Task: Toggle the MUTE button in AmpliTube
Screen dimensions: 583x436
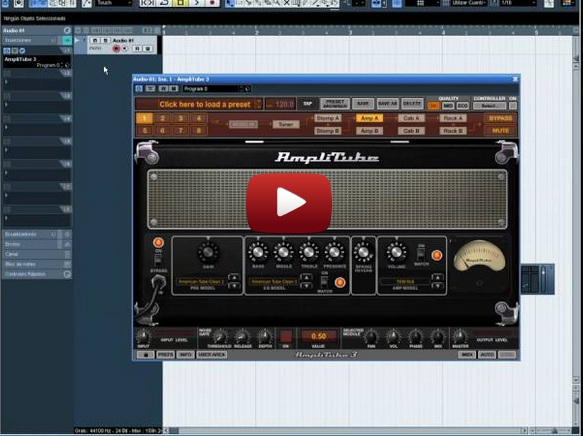Action: coord(500,131)
